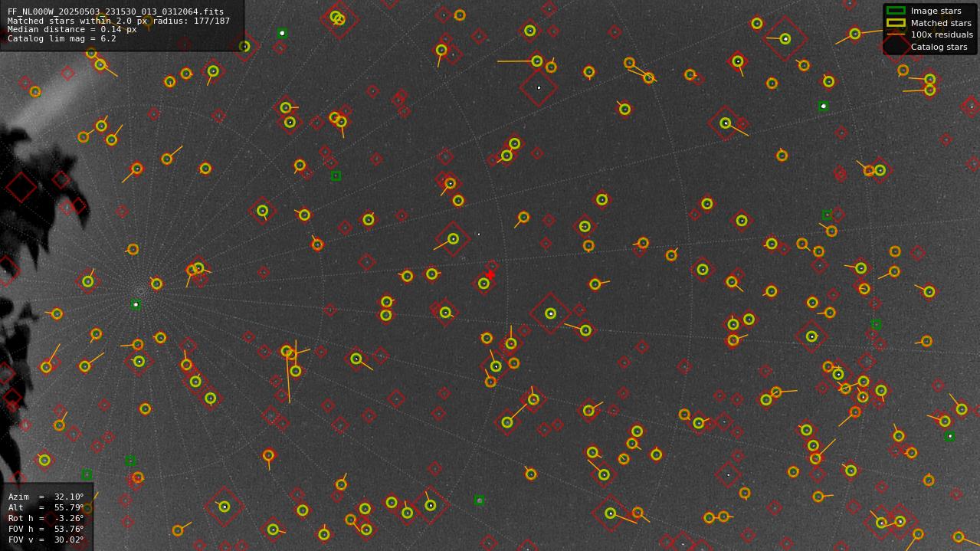The width and height of the screenshot is (980, 551).
Task: Click the 'Catalog lim mag = 6.2' text
Action: 62,39
